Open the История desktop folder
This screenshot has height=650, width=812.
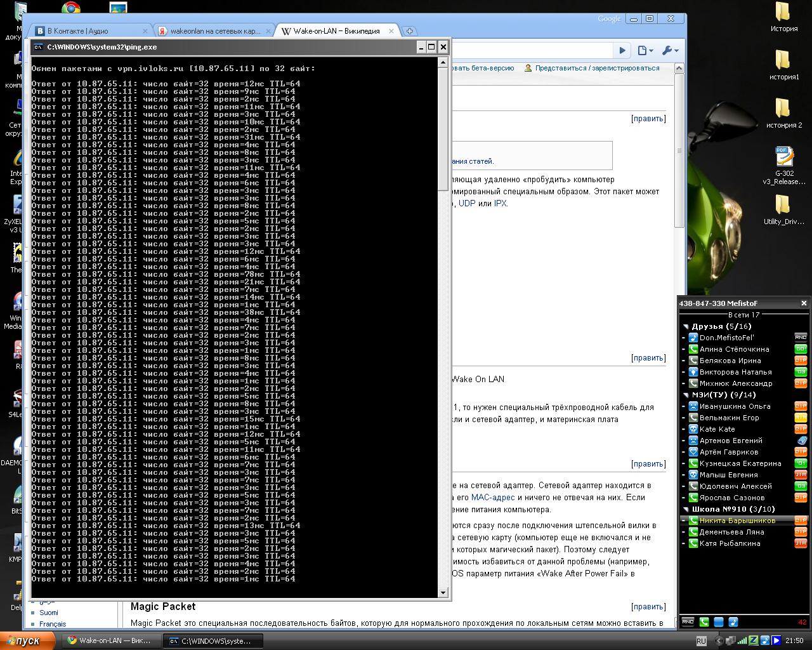[783, 17]
